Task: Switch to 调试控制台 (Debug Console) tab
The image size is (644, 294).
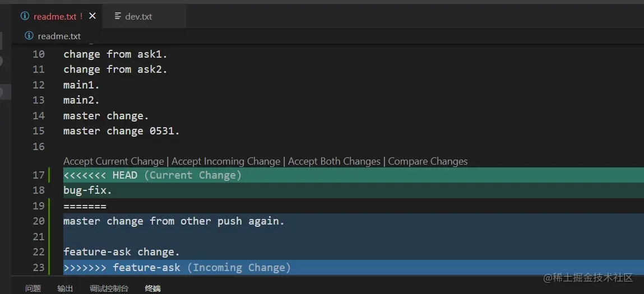Action: click(109, 288)
